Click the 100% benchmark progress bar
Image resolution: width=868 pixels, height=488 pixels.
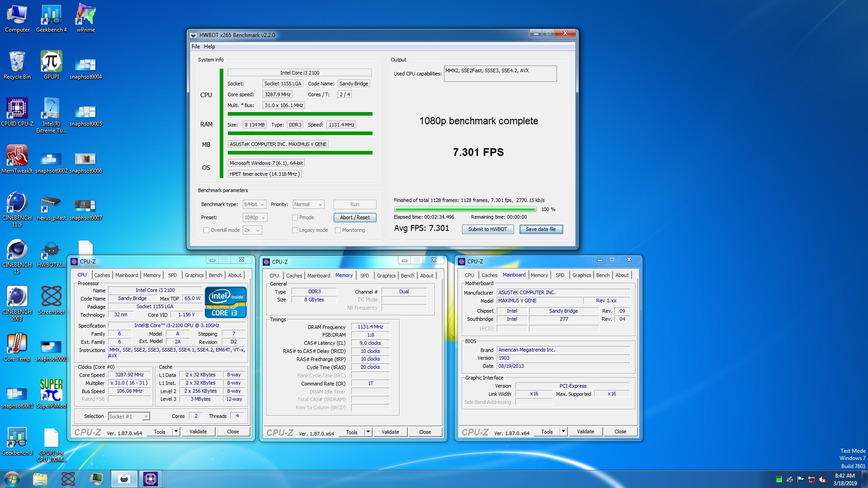click(465, 209)
